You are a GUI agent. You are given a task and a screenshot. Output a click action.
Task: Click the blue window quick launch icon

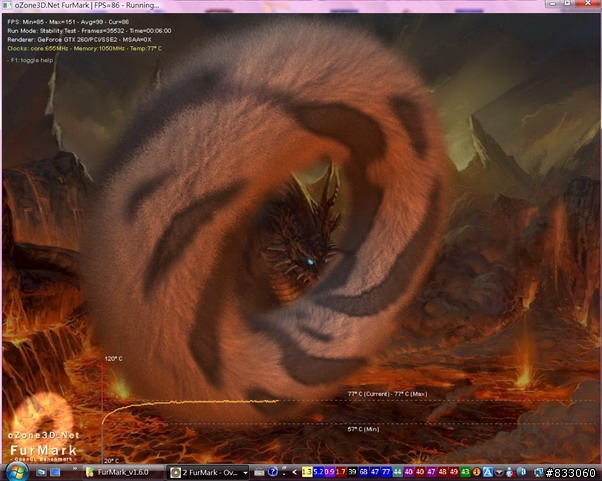pyautogui.click(x=55, y=472)
